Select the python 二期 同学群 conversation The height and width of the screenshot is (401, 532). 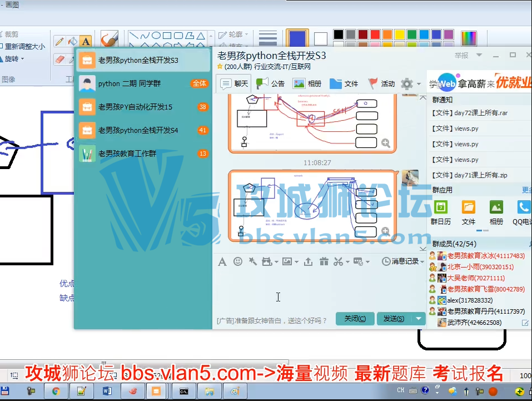[x=143, y=83]
